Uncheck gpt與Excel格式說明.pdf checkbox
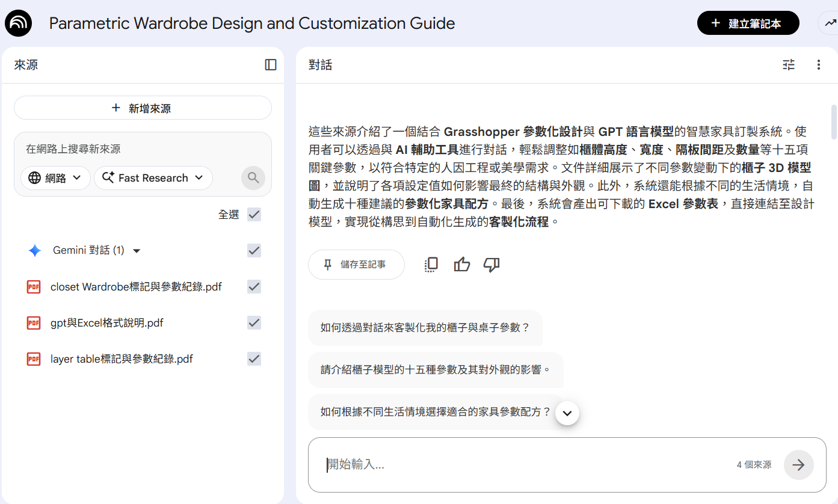 (254, 323)
